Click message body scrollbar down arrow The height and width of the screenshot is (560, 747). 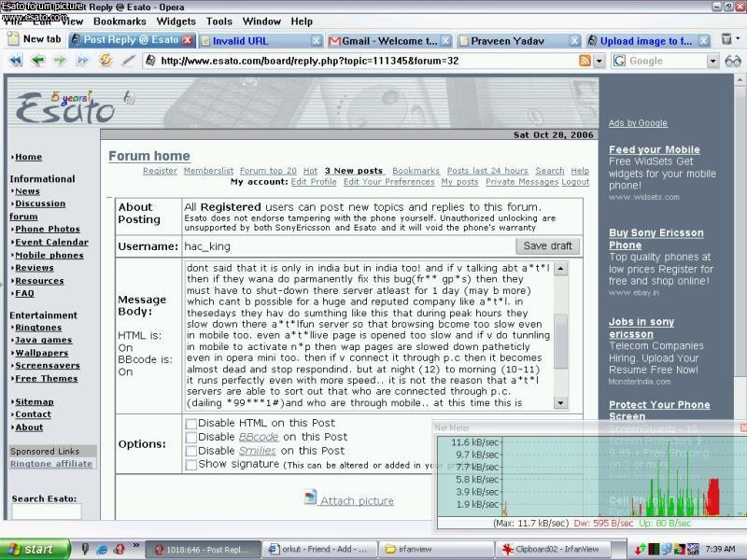coord(561,403)
